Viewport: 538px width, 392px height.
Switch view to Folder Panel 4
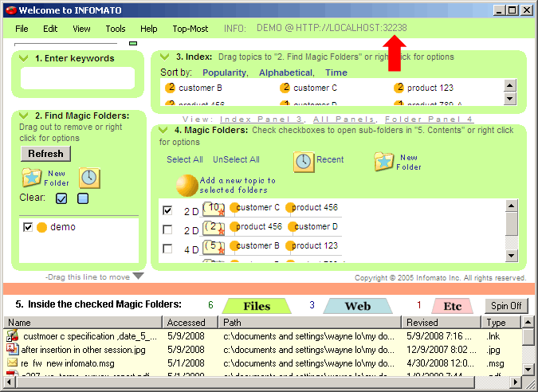pyautogui.click(x=429, y=119)
